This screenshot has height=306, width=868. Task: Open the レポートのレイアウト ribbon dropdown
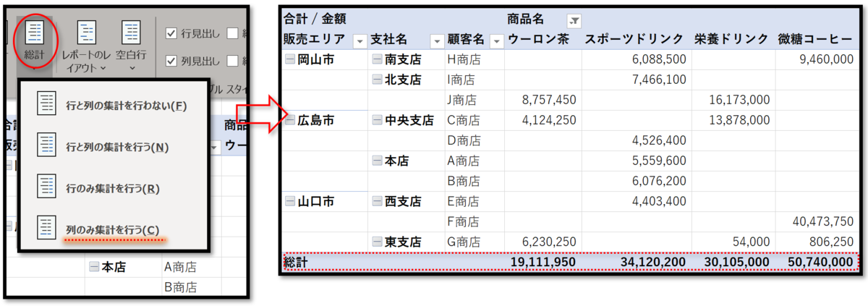coord(86,46)
